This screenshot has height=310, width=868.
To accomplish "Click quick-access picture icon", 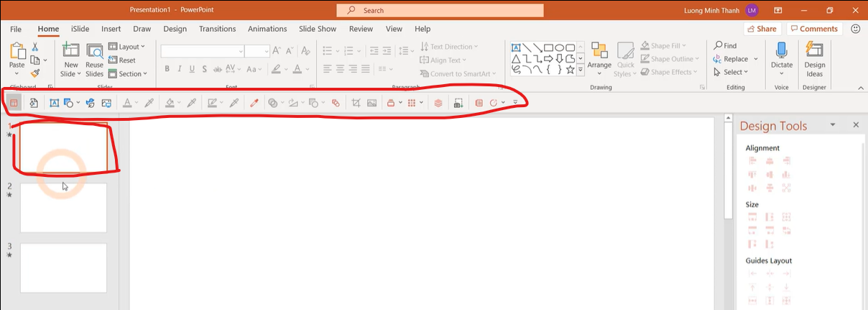I will click(x=371, y=103).
